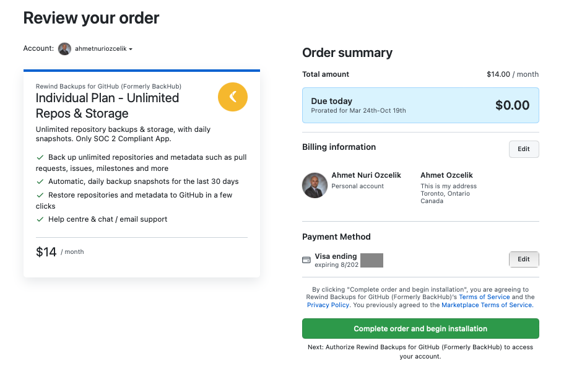Click the yellow Rewind app logo icon
Screen dimensions: 582x392
(x=233, y=97)
